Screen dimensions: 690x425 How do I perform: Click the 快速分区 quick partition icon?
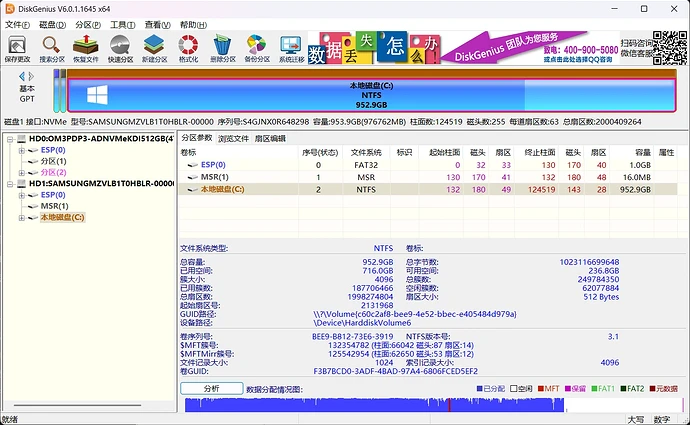tap(120, 48)
